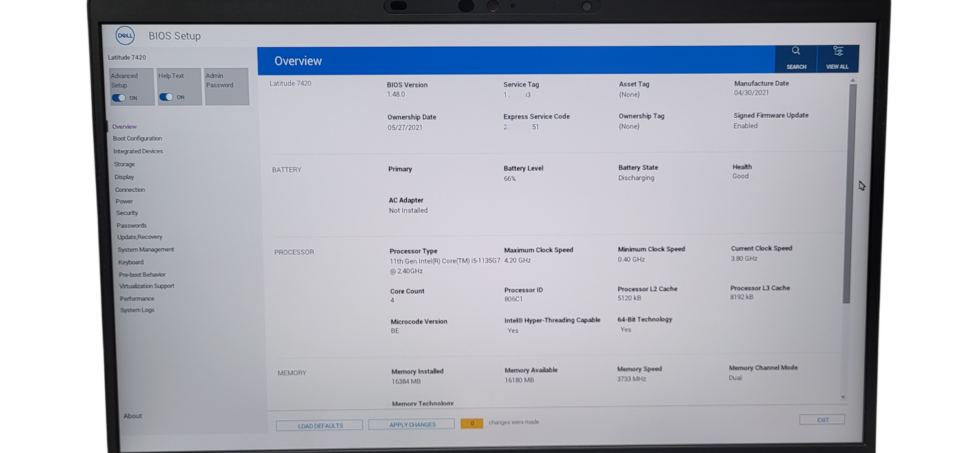Toggle the Advanced Setup switch
The width and height of the screenshot is (980, 453).
click(118, 98)
